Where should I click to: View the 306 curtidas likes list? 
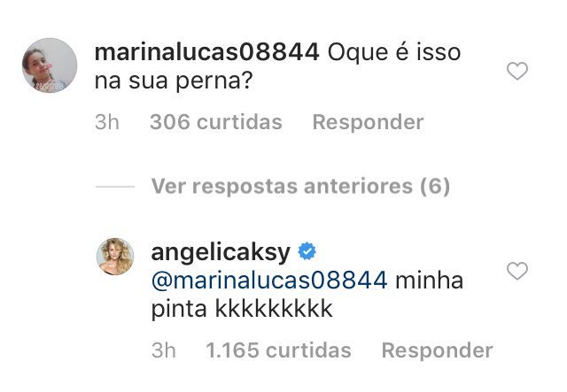[x=216, y=122]
